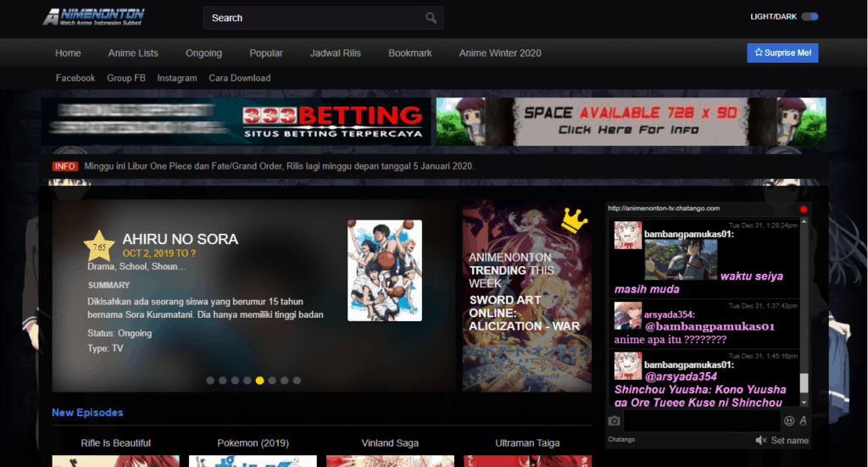
Task: Click the Set name link in chat
Action: pyautogui.click(x=789, y=441)
